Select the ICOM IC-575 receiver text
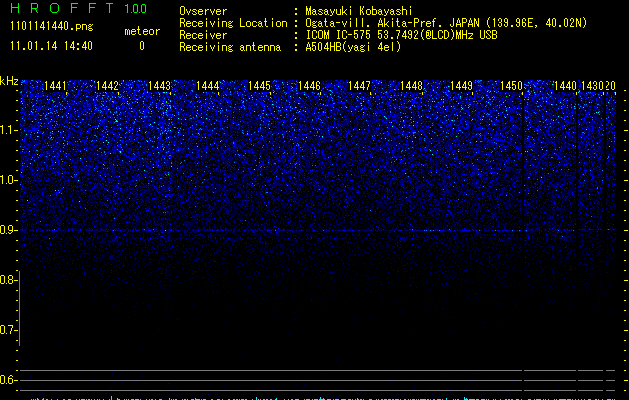This screenshot has width=629, height=400. (401, 35)
